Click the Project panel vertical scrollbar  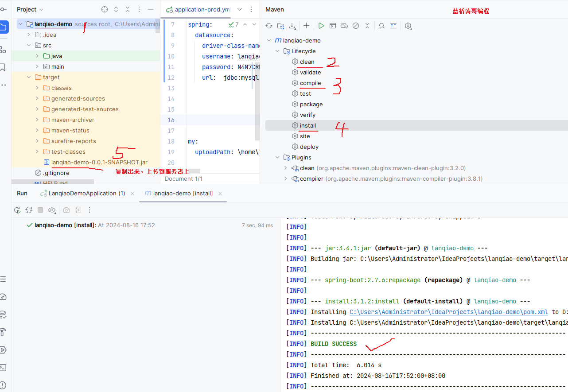point(158,27)
